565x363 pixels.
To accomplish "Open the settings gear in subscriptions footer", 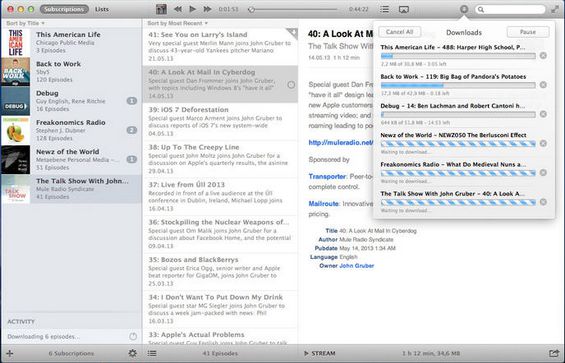I will pos(133,353).
